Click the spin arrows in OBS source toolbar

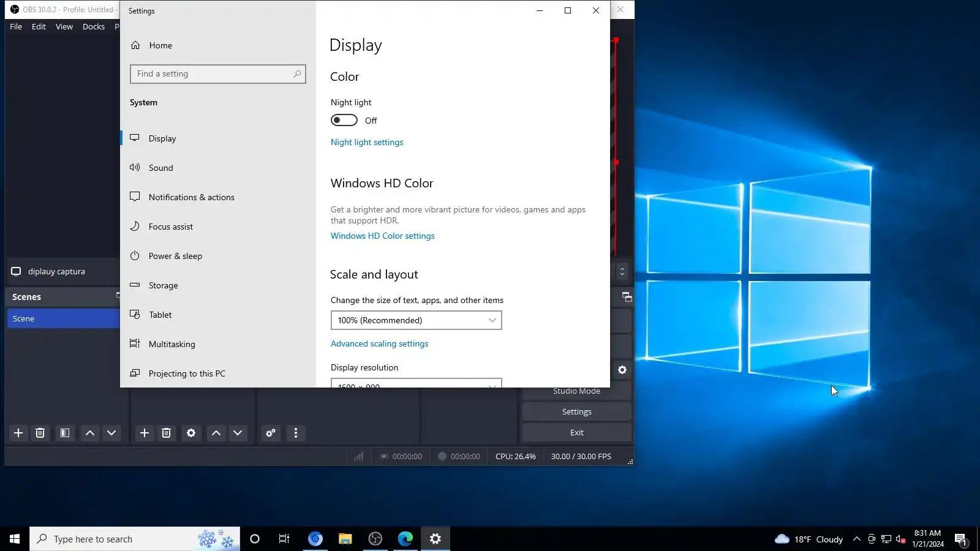[x=622, y=271]
